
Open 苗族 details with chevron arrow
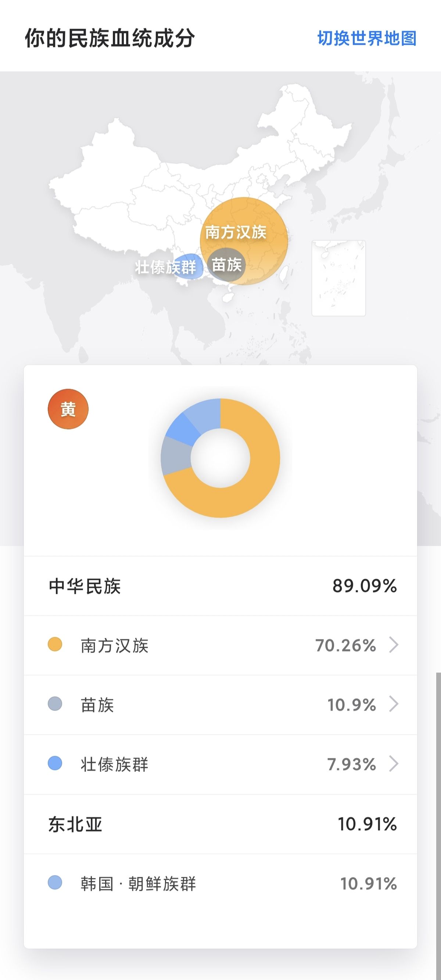click(393, 704)
